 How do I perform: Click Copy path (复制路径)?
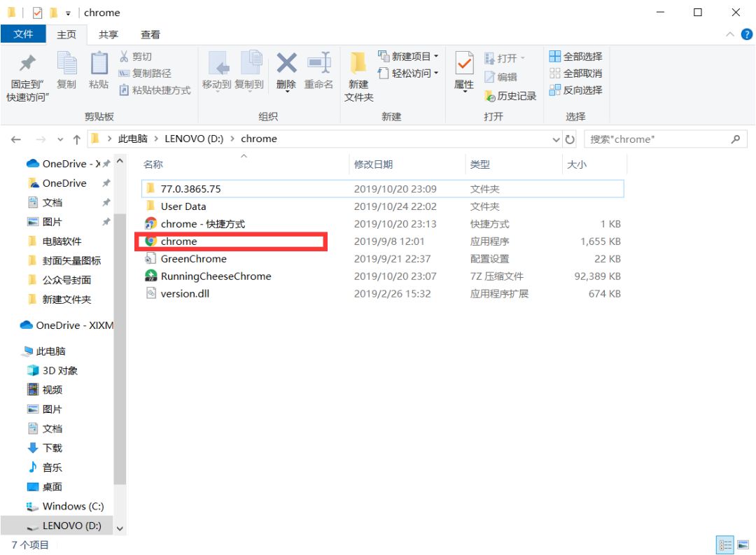click(145, 73)
